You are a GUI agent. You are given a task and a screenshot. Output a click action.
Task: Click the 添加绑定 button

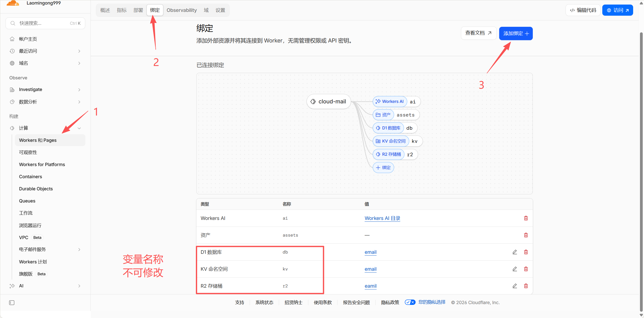click(516, 33)
